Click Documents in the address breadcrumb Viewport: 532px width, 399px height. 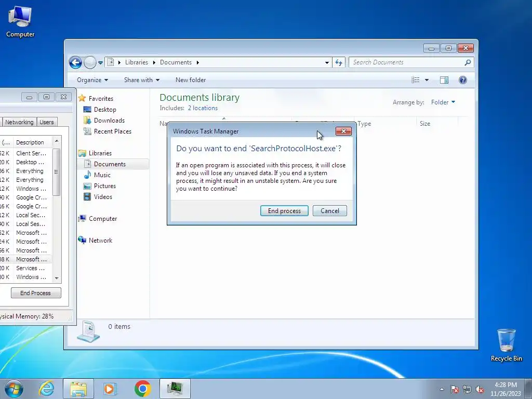click(x=176, y=62)
